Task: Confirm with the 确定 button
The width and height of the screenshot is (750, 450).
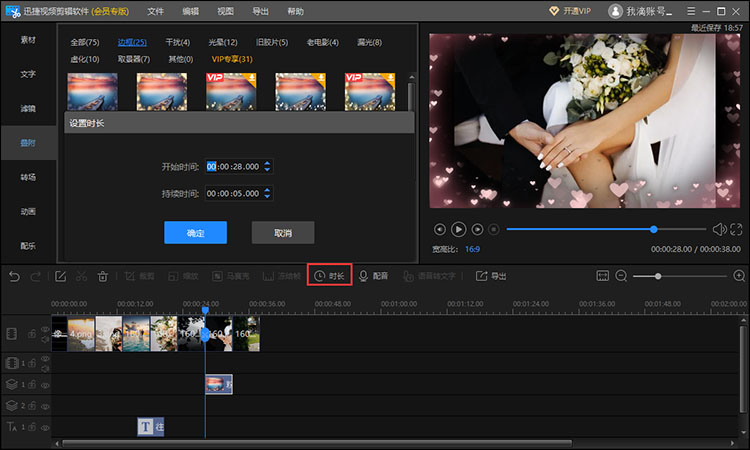Action: pos(195,233)
